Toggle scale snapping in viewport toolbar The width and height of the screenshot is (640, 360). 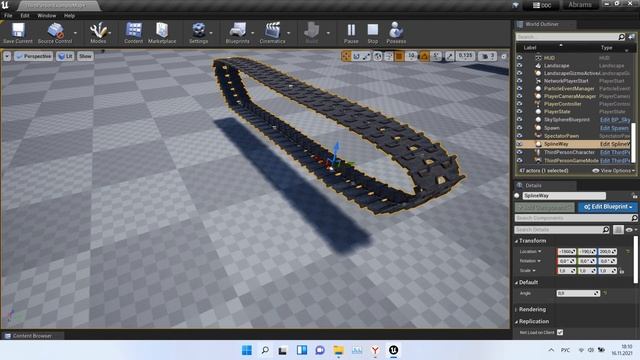(x=450, y=56)
